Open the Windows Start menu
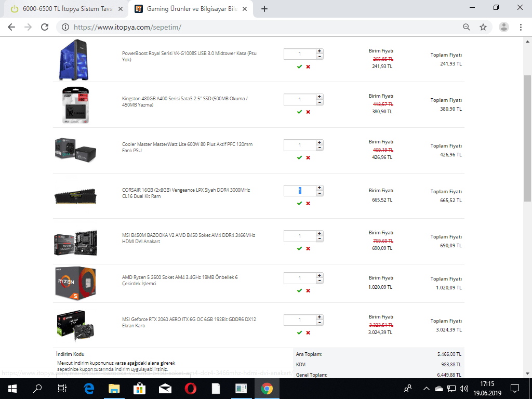Viewport: 532px width, 399px height. tap(12, 389)
